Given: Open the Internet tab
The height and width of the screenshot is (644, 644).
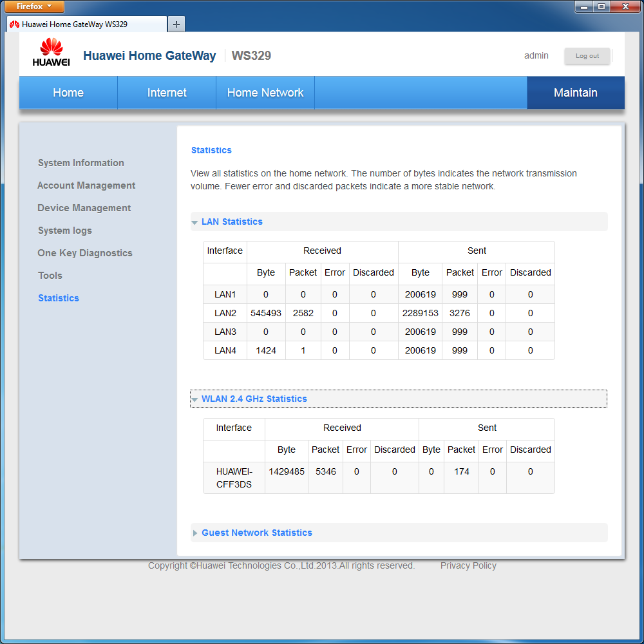Looking at the screenshot, I should point(167,93).
